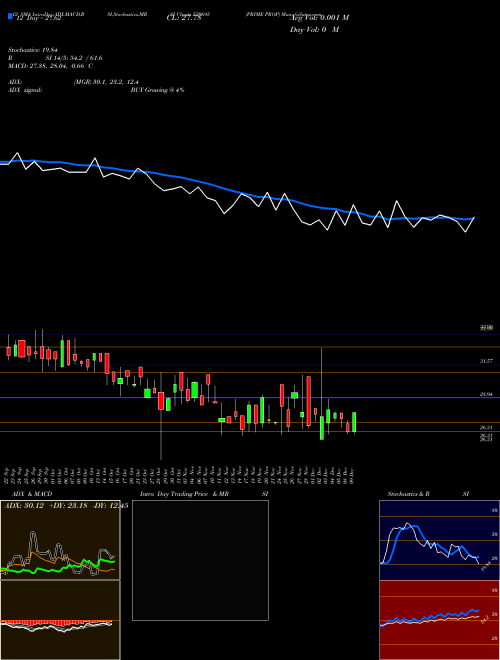Click the right end of blue SMA line
This screenshot has width=500, height=660.
[x=473, y=218]
